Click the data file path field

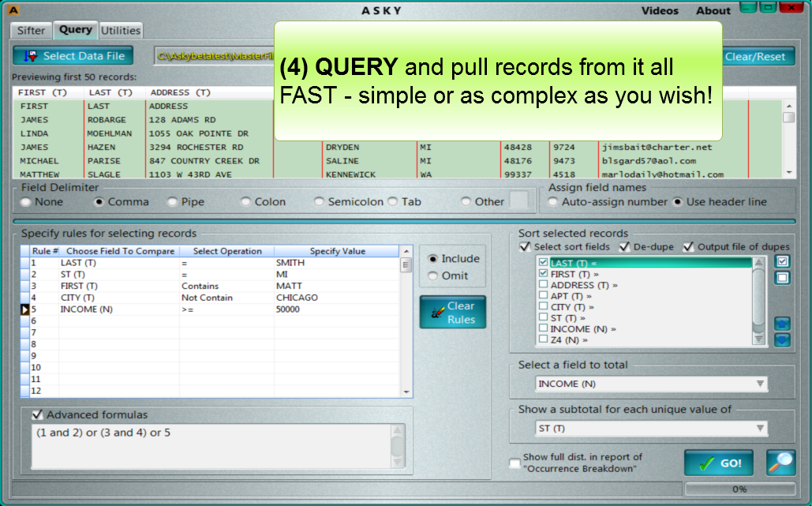215,56
